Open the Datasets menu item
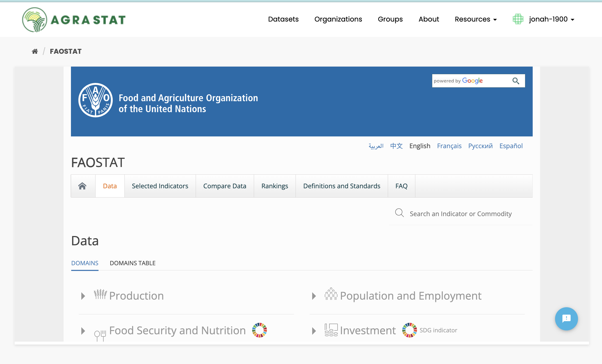Viewport: 602px width, 364px height. (283, 19)
